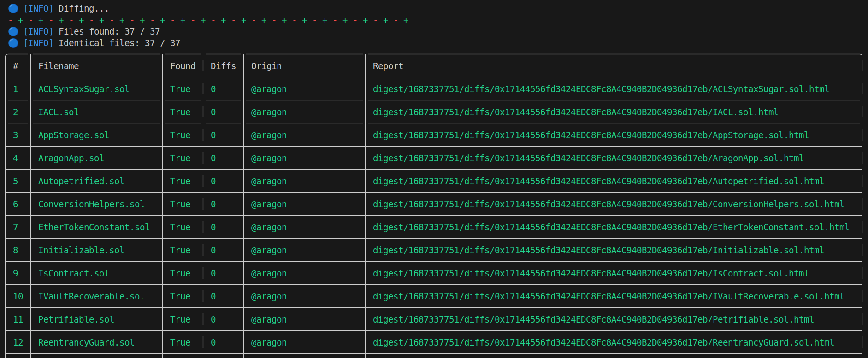This screenshot has width=868, height=358.
Task: Click the @aragon origin for IACL.sol
Action: 269,112
